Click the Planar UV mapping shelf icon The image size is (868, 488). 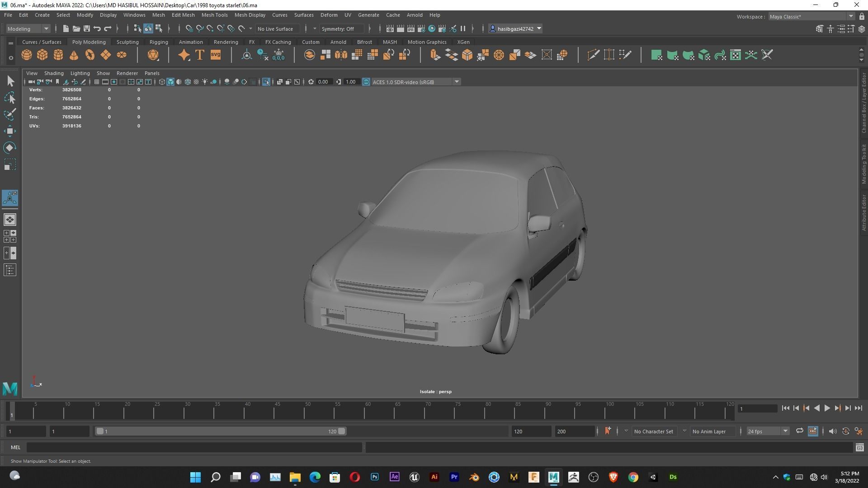pos(656,55)
